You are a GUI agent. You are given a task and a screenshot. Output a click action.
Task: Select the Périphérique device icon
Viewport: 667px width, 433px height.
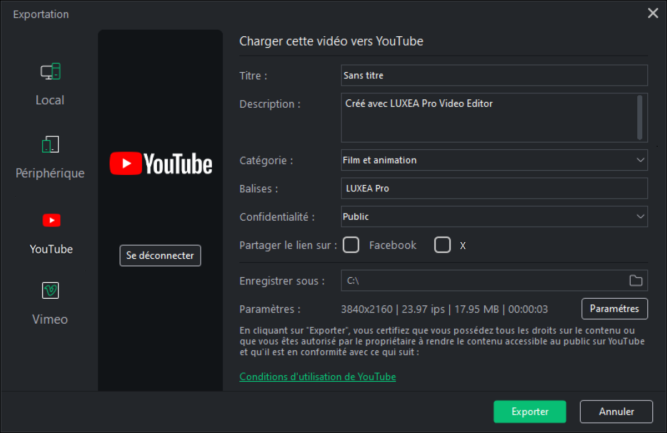pos(51,145)
